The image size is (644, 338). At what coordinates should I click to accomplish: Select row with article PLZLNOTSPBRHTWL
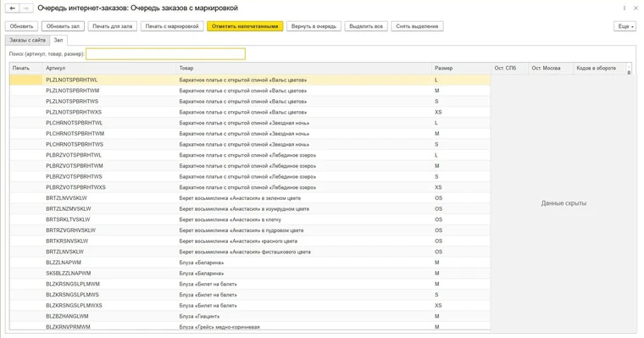[250, 80]
